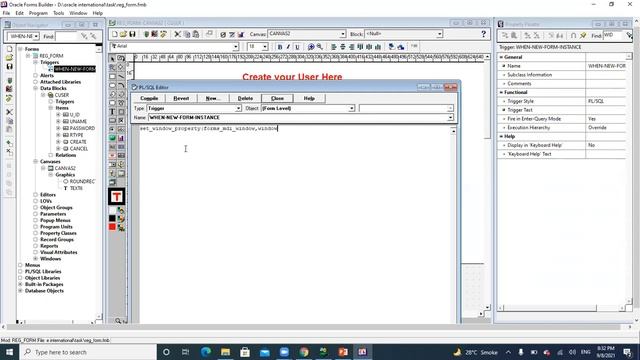The image size is (640, 360).
Task: Toggle Bold formatting button
Action: coord(280,47)
